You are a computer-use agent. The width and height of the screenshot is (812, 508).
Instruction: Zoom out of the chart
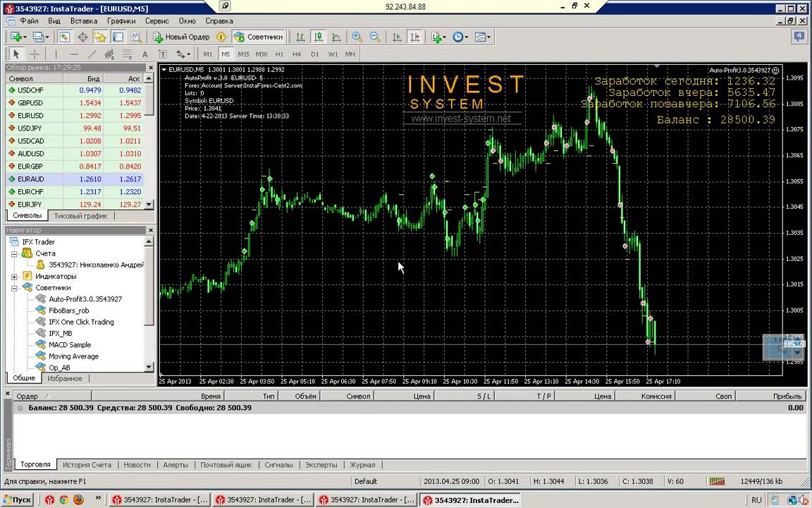[x=375, y=37]
